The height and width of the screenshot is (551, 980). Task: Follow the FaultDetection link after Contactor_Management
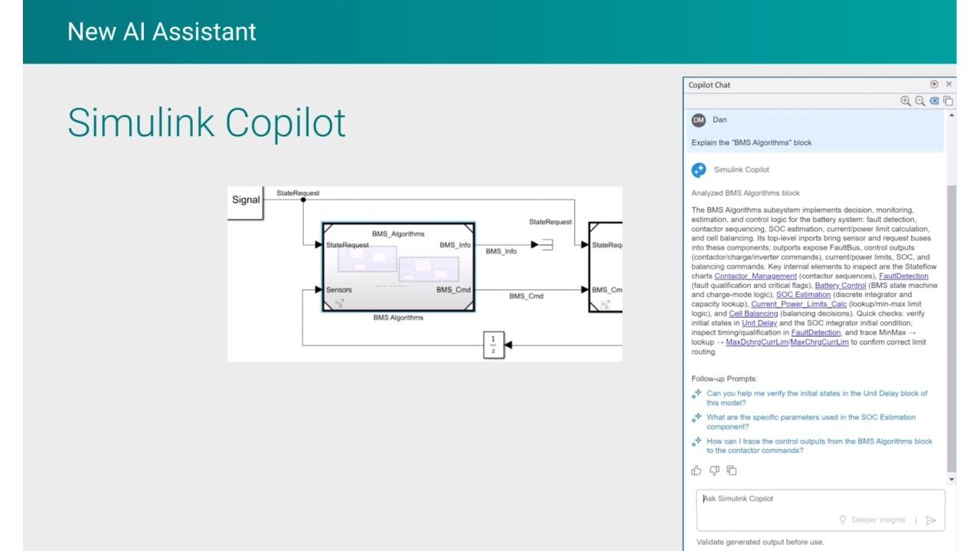(903, 276)
